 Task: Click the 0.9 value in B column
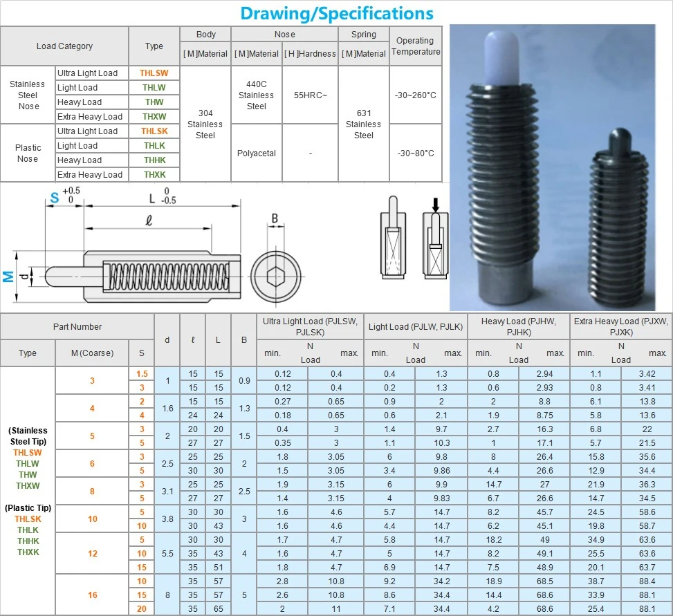click(x=244, y=380)
